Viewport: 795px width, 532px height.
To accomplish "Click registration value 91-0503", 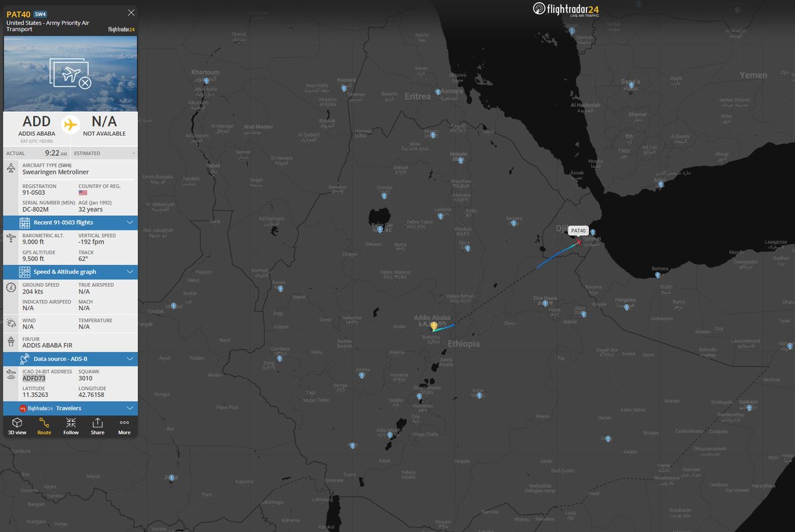I will tap(34, 193).
